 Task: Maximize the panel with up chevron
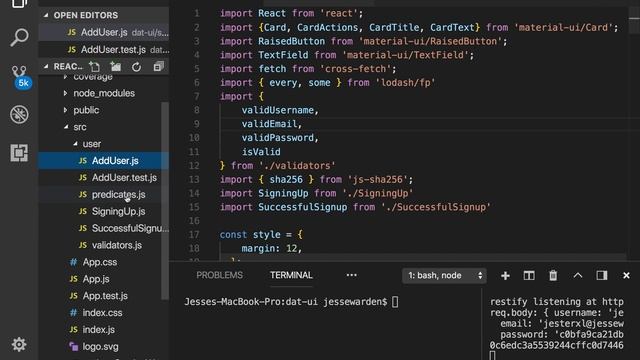pyautogui.click(x=578, y=276)
